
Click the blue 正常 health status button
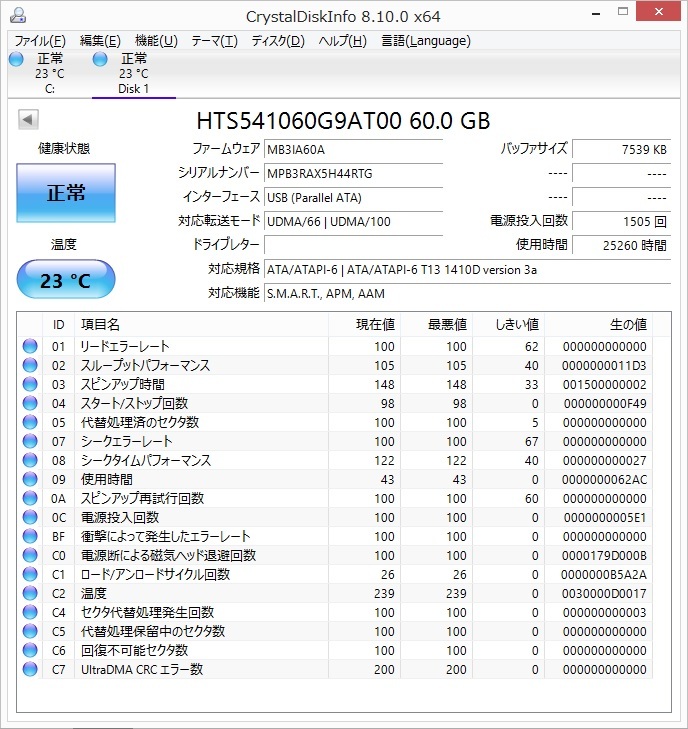click(66, 192)
